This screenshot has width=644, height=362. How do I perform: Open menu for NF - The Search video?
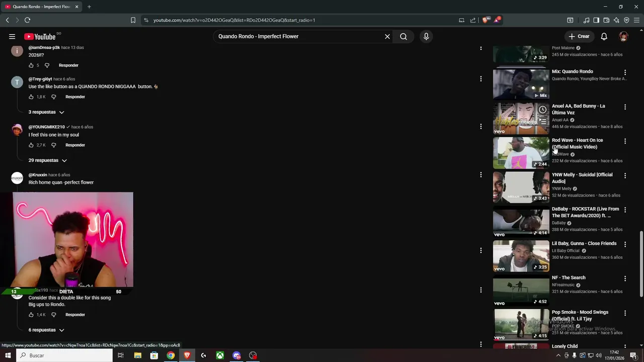[625, 279]
